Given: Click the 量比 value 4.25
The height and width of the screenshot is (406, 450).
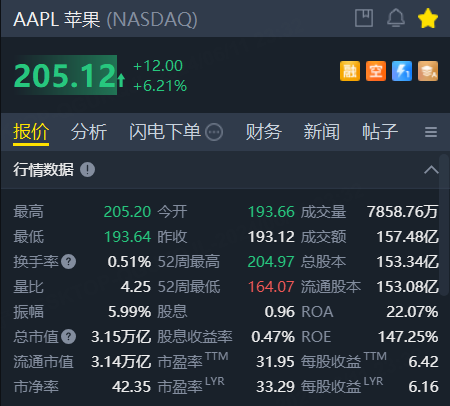Looking at the screenshot, I should click(x=136, y=287).
